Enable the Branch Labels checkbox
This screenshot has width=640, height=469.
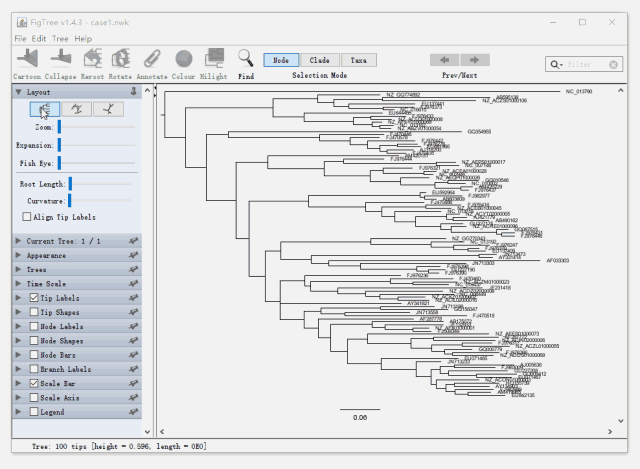[x=34, y=369]
